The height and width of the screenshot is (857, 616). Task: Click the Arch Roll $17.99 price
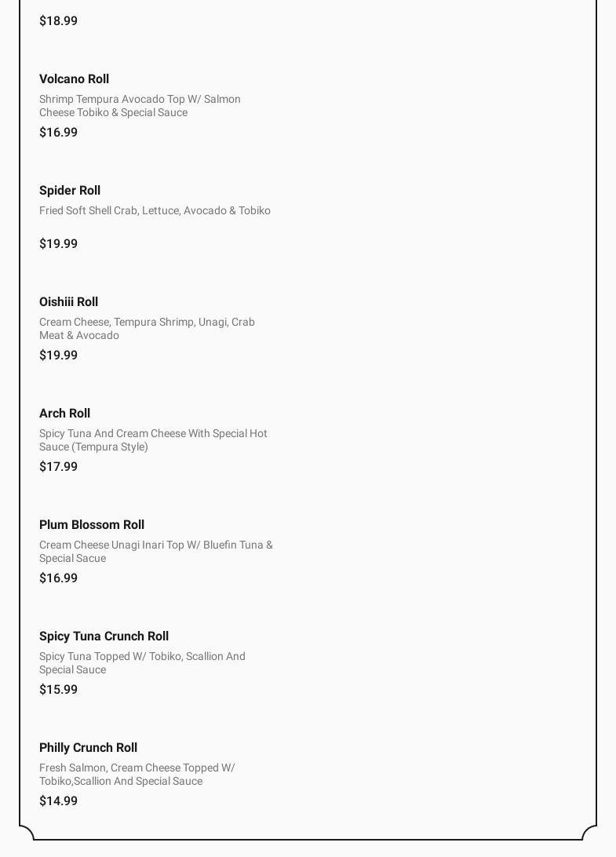click(x=58, y=467)
